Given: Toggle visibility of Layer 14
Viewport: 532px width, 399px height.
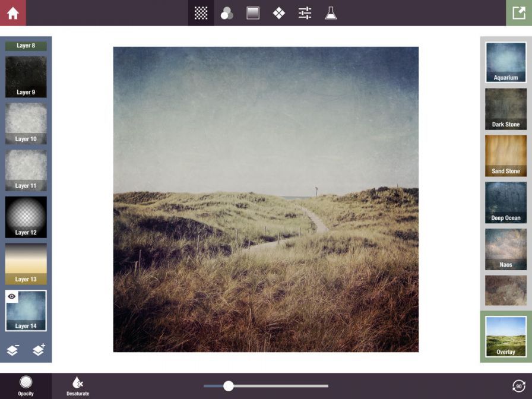Looking at the screenshot, I should (12, 296).
